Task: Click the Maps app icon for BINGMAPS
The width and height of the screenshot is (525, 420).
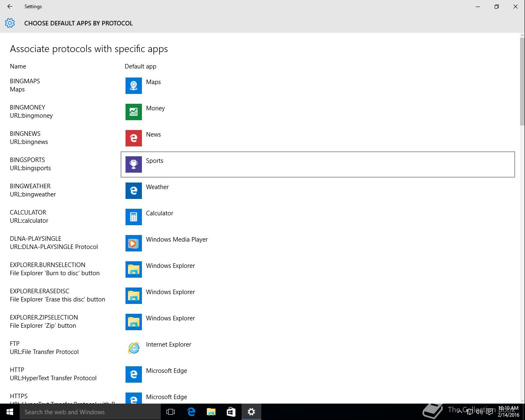Action: coord(134,86)
